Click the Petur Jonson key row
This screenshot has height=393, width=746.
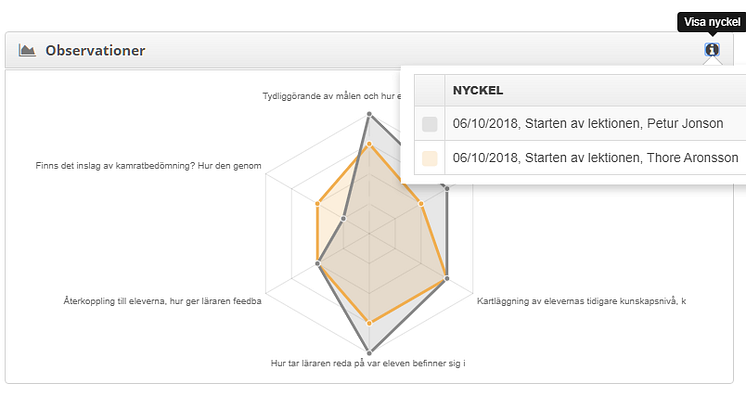(x=580, y=123)
